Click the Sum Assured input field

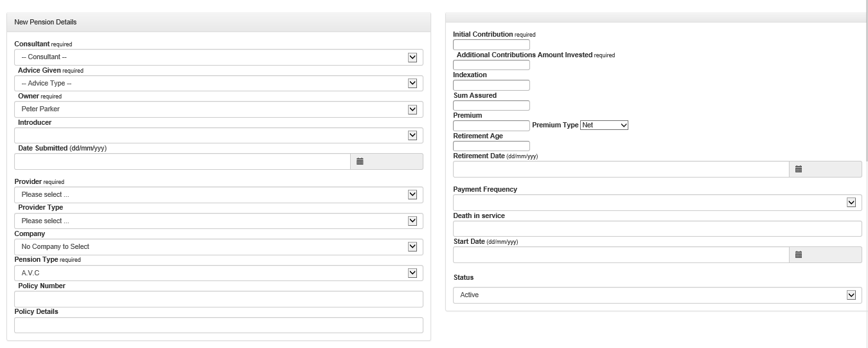tap(492, 105)
